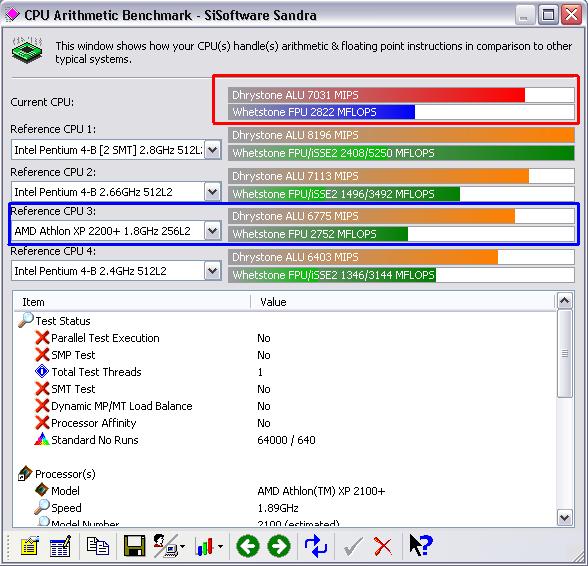Click red X icon next to Parallel Test Execution
588x566 pixels.
click(x=42, y=338)
